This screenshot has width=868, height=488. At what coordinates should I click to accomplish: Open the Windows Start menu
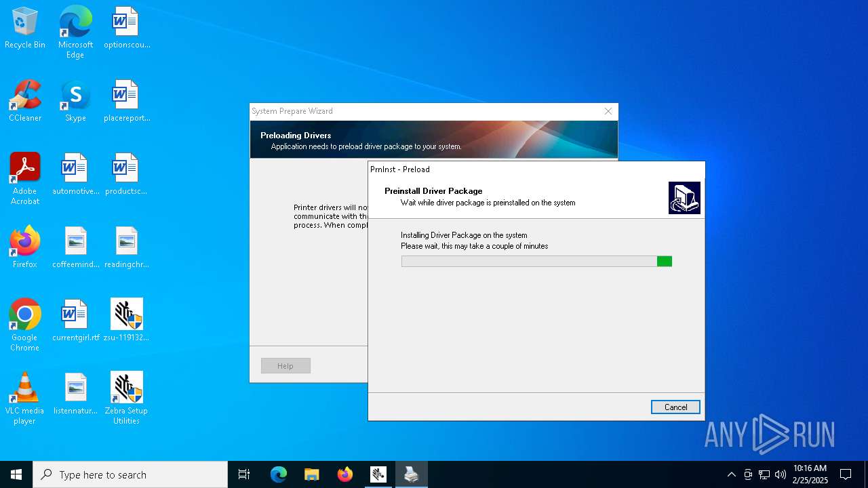point(16,474)
